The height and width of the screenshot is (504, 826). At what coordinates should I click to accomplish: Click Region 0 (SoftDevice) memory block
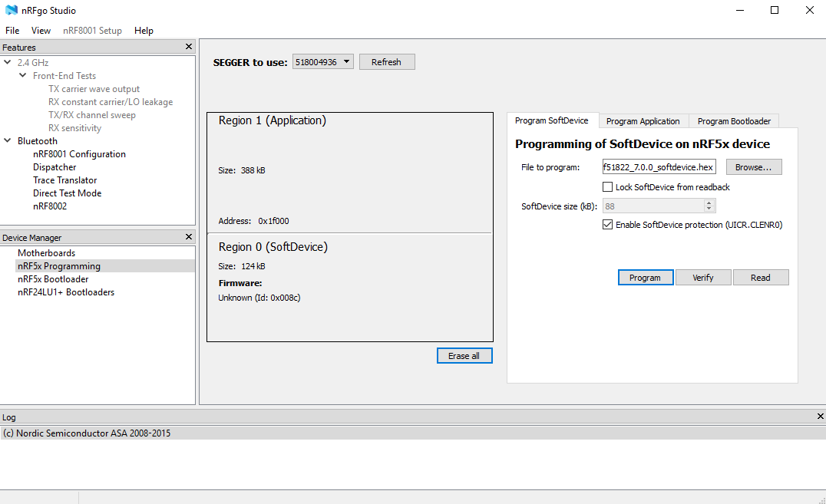point(350,288)
